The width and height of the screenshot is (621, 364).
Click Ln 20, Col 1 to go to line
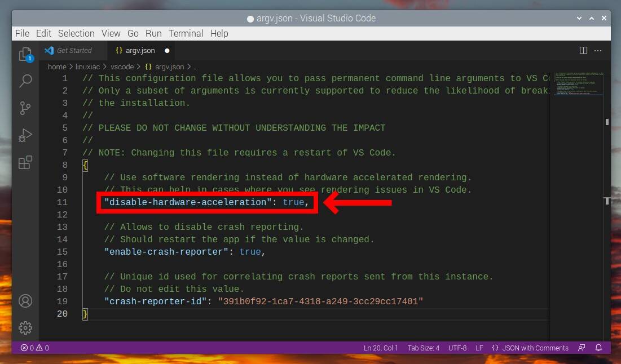click(x=380, y=348)
